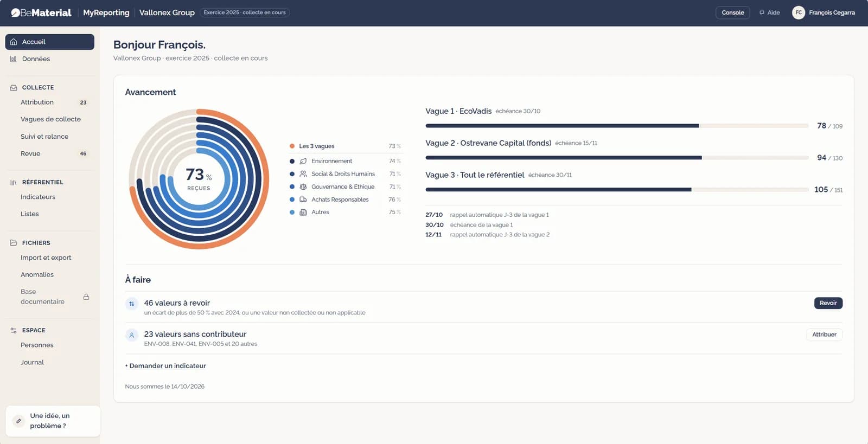Select the Exercice 2025 status pill
868x444 pixels.
pos(245,12)
